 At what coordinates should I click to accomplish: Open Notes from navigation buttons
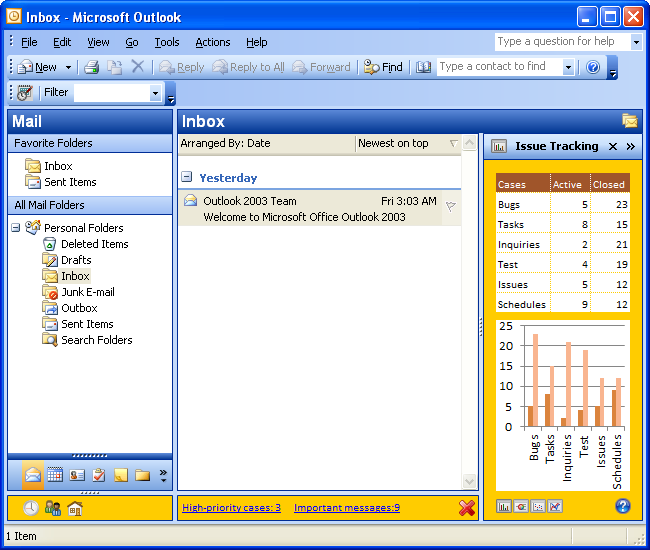pyautogui.click(x=121, y=475)
